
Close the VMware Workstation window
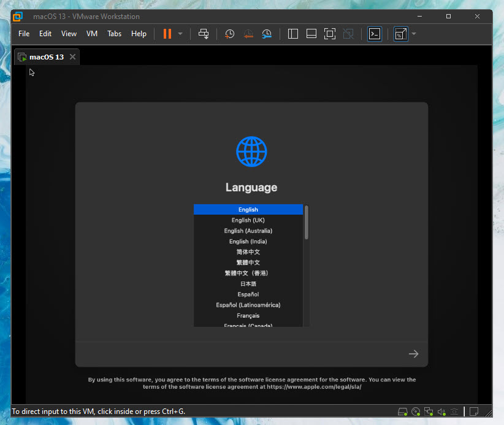(x=477, y=17)
